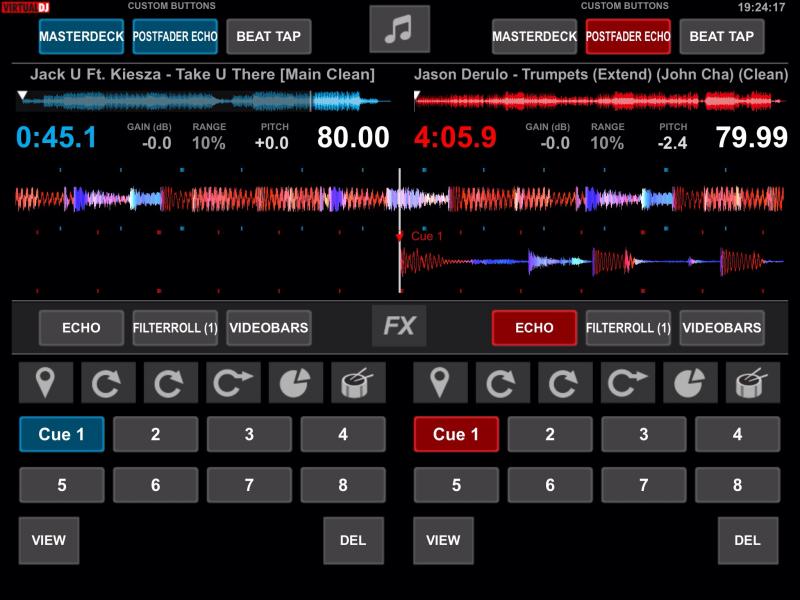Image resolution: width=800 pixels, height=600 pixels.
Task: Click the VirtualDJ logo
Action: (26, 7)
